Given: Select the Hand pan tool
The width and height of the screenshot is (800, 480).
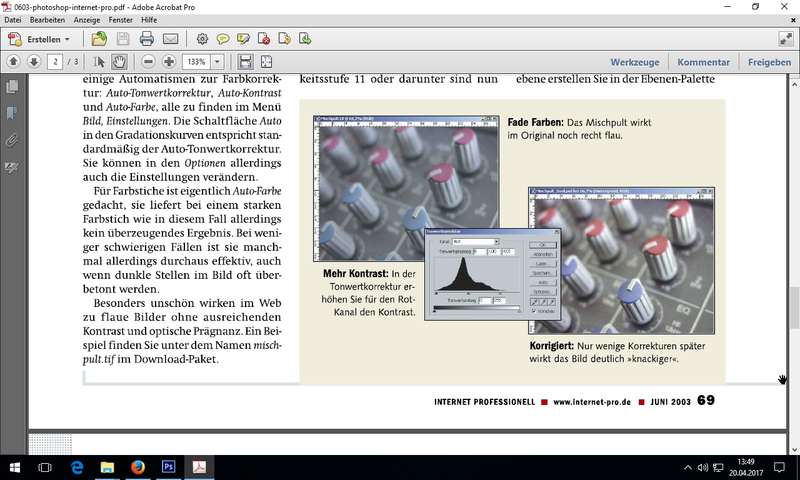Looking at the screenshot, I should 119,62.
